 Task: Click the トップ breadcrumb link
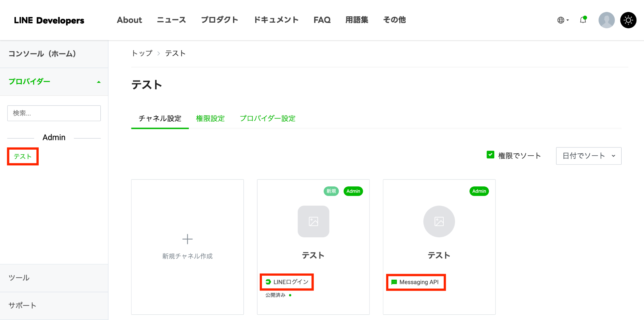click(x=142, y=53)
